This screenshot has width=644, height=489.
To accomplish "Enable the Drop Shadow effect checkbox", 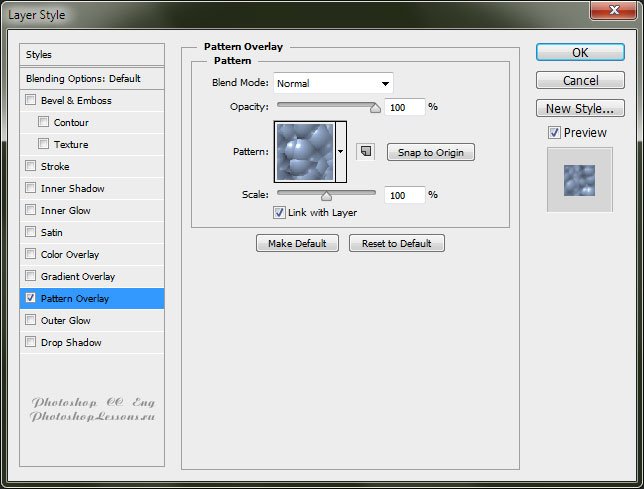I will (x=31, y=342).
